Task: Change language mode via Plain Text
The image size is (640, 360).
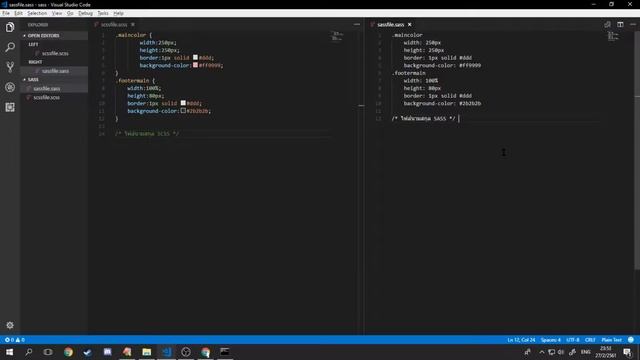Action: coord(611,340)
